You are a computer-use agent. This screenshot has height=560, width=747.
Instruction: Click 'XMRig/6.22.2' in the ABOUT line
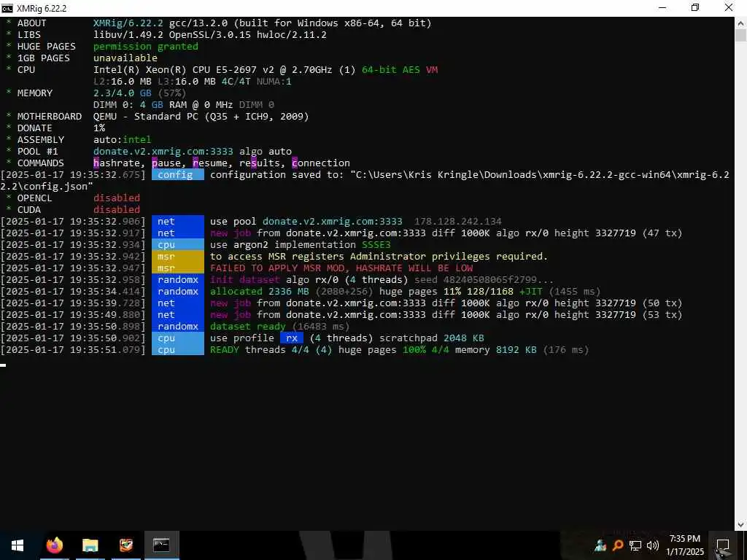tap(128, 23)
